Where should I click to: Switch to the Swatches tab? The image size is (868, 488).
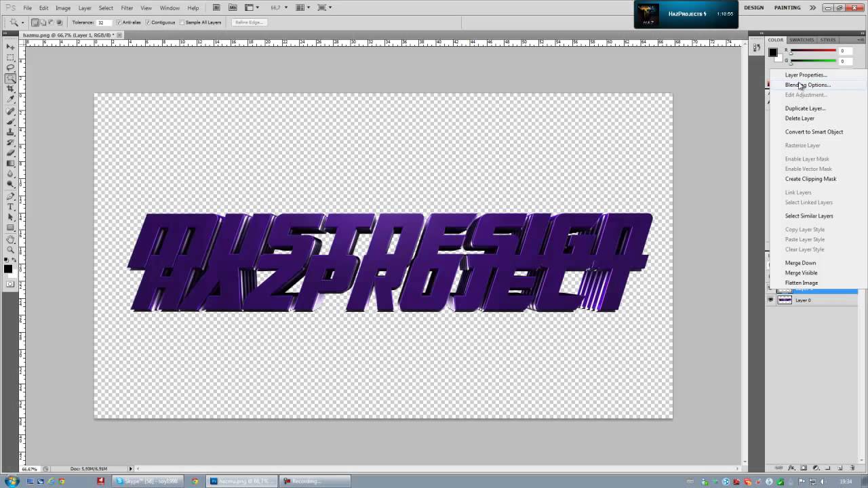(802, 40)
